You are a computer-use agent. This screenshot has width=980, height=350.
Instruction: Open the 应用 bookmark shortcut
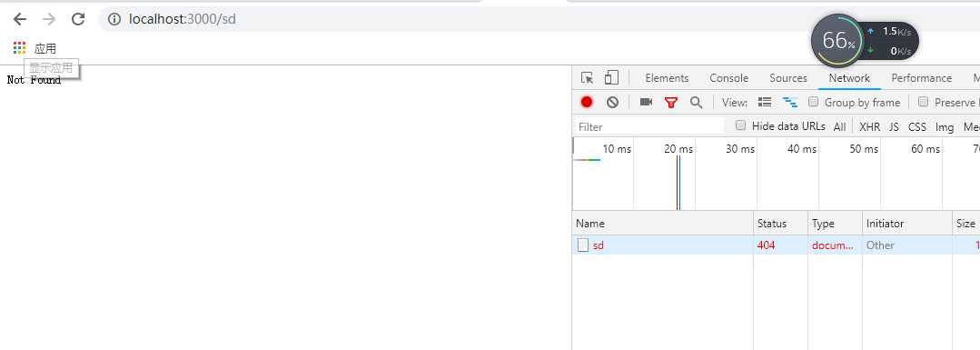pos(45,48)
